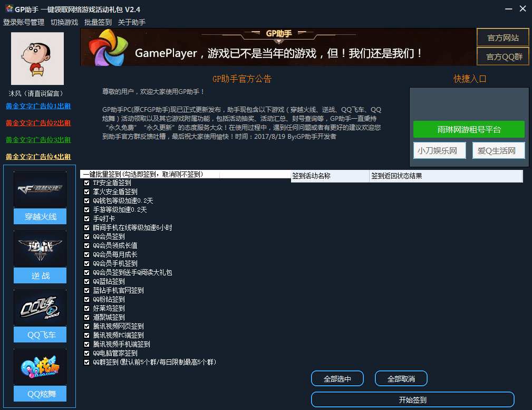
Task: Minimize the GP助手 window
Action: tap(508, 9)
